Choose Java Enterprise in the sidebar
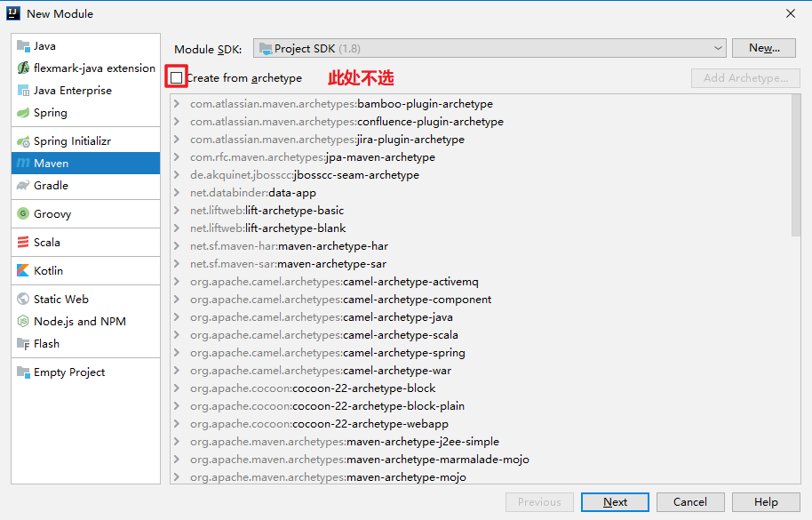 pos(85,91)
